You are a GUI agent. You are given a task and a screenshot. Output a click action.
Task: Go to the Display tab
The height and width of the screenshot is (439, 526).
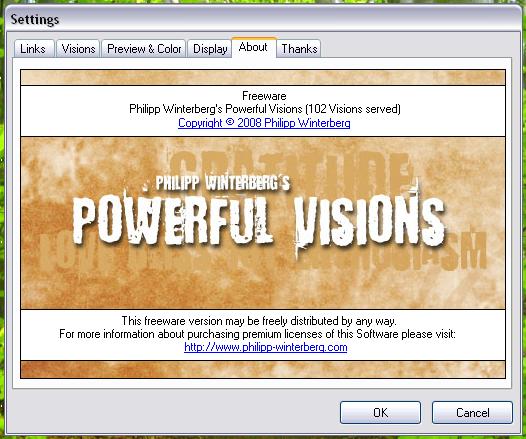[x=210, y=49]
